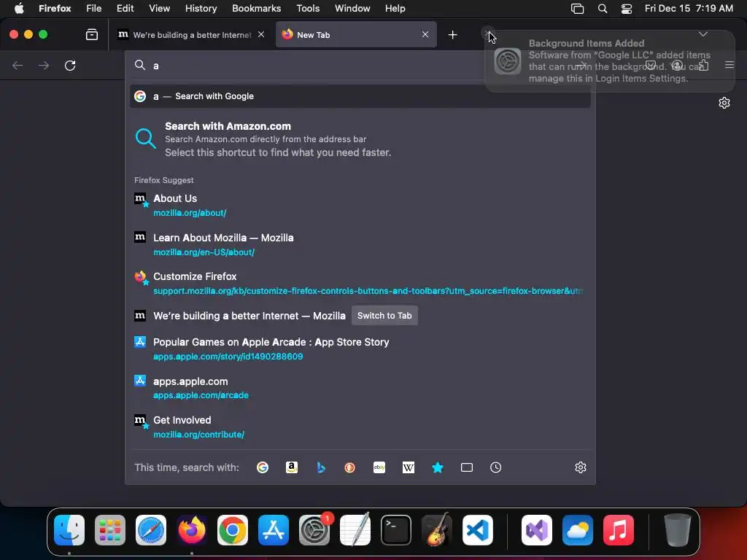Open the Apple menu
This screenshot has width=747, height=560.
[19, 8]
